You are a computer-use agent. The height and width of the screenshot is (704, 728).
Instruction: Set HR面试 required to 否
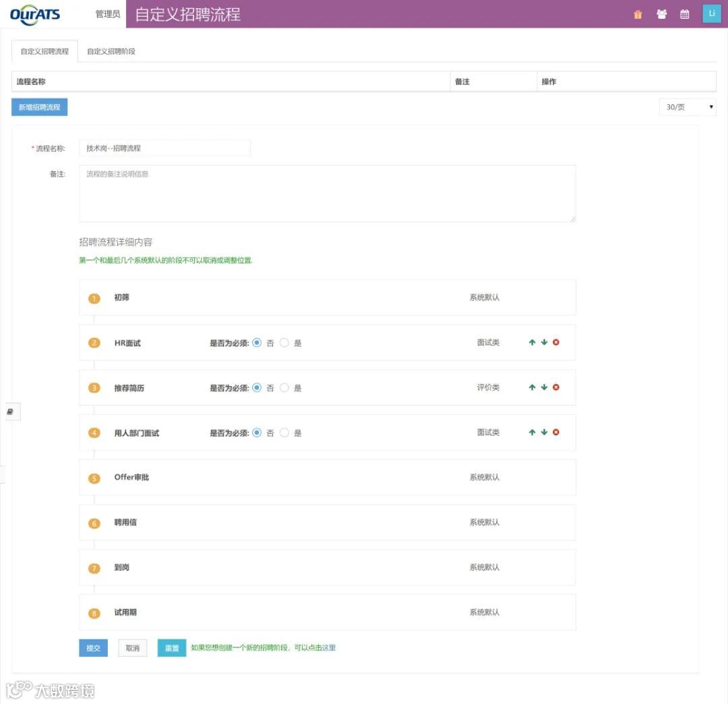[257, 342]
